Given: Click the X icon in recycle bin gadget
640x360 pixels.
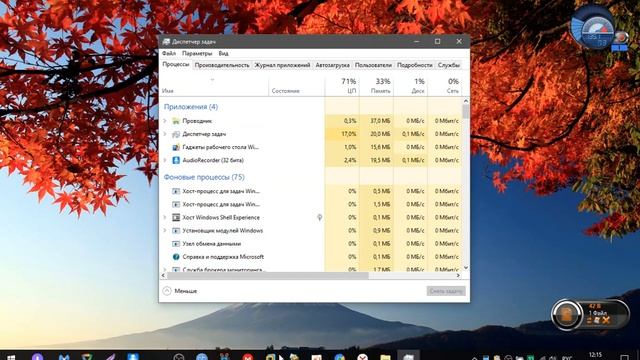Looking at the screenshot, I should click(606, 321).
